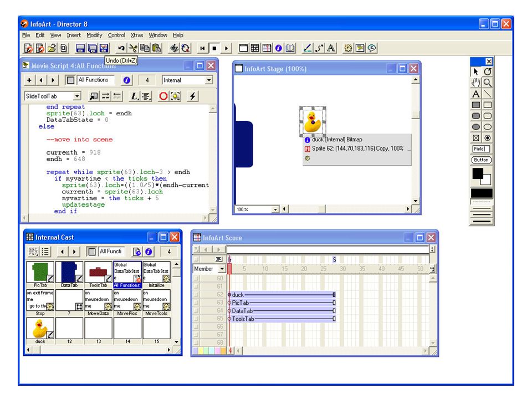Click the background white color chip
Viewport: 532px width, 399px height.
pos(487,181)
